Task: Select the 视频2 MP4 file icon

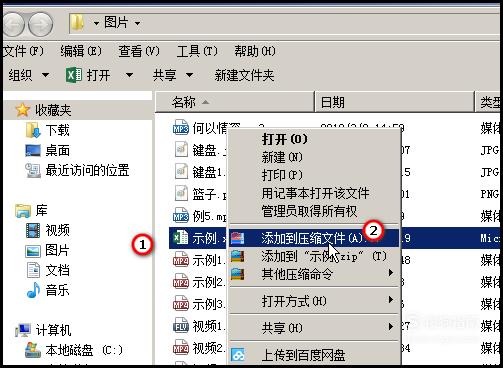Action: click(181, 348)
